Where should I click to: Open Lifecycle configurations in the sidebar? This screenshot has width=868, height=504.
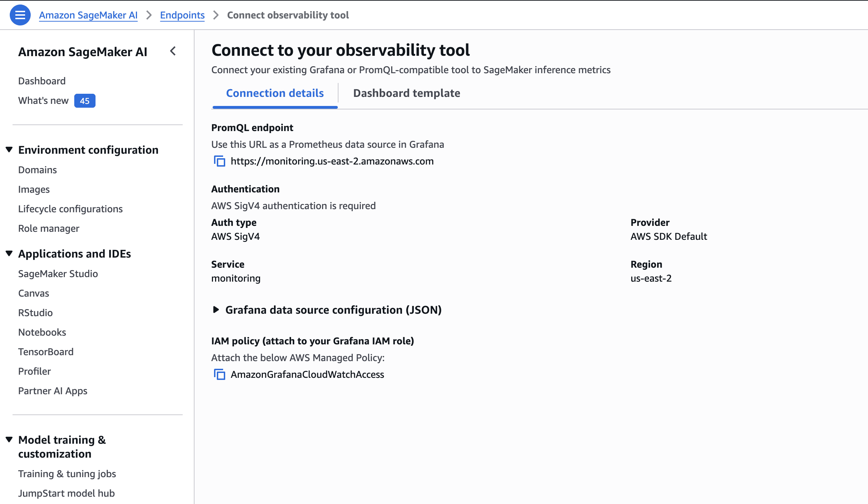[70, 209]
